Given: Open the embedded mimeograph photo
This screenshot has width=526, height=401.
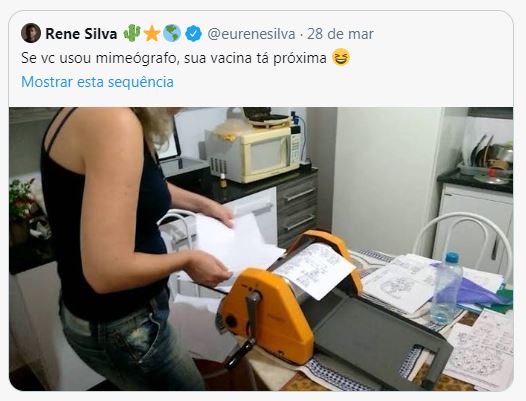Looking at the screenshot, I should coord(261,249).
